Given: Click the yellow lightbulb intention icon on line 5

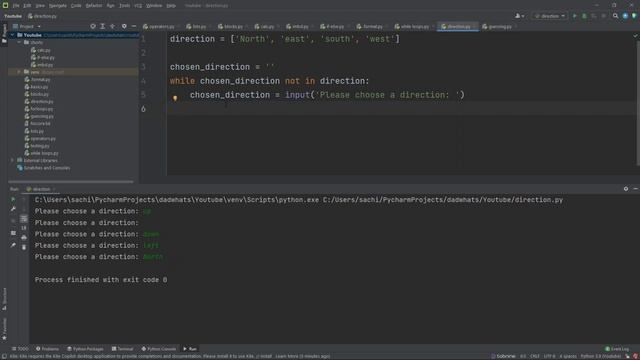Looking at the screenshot, I should tap(175, 98).
